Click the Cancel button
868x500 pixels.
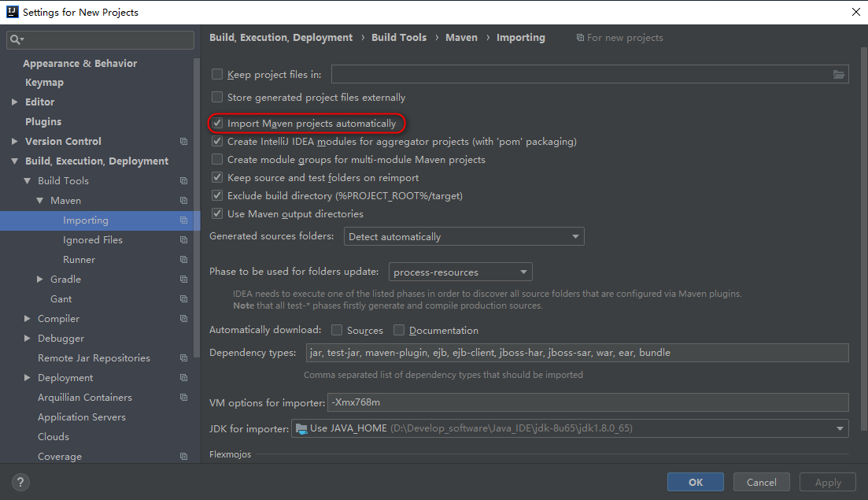click(761, 482)
